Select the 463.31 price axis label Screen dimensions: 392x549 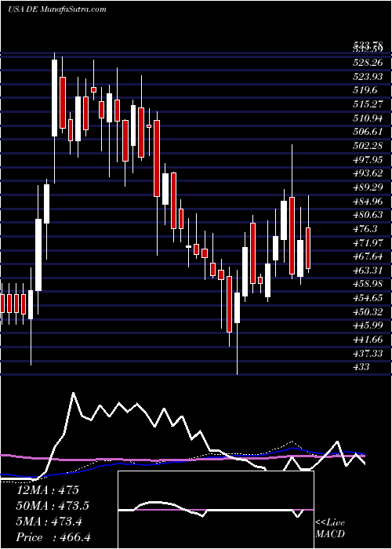click(x=369, y=271)
